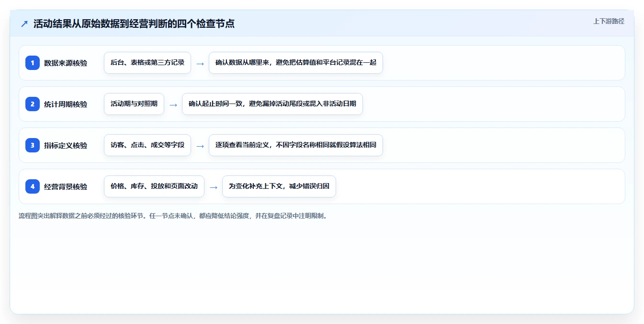644x324 pixels.
Task: Click the box starting 确认起止时间一致
Action: click(272, 104)
